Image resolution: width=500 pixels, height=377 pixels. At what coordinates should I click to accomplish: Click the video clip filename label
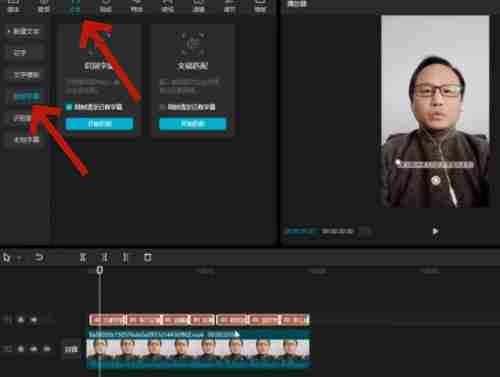point(146,334)
